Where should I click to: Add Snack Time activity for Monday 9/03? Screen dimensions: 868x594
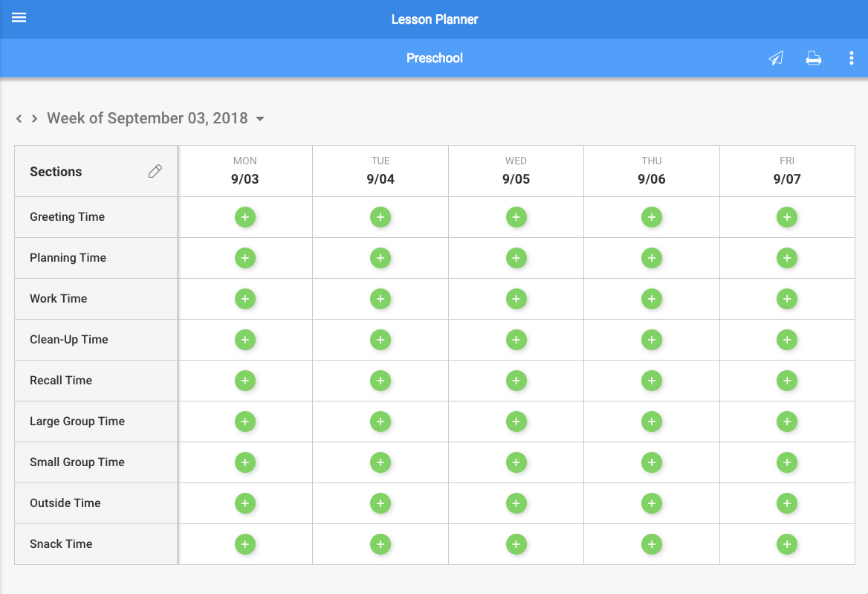[245, 544]
